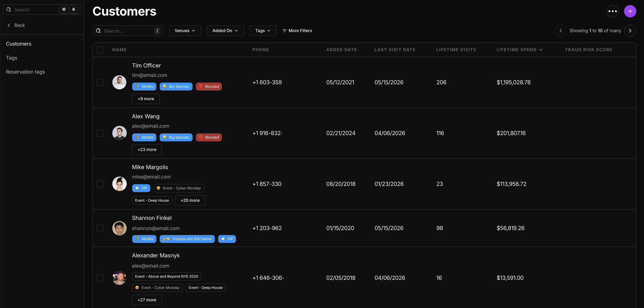Click VIP tag on Mike Margolis

(x=141, y=188)
